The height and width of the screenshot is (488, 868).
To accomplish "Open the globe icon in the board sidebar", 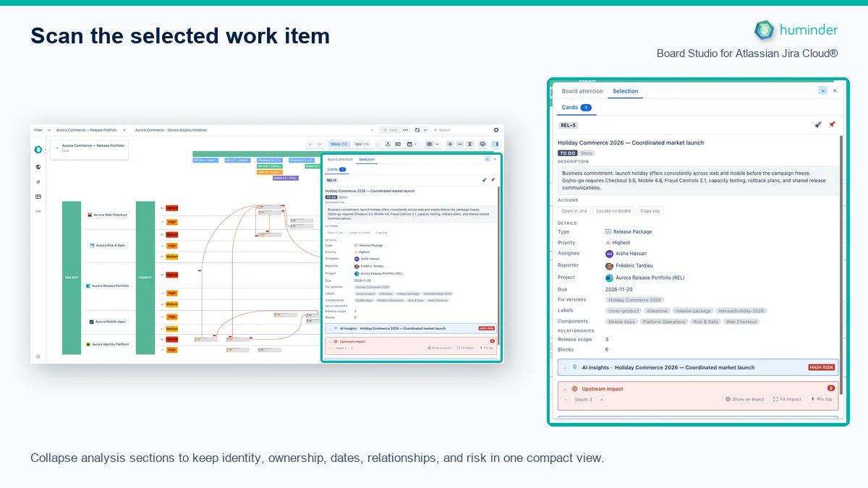I will (x=38, y=167).
